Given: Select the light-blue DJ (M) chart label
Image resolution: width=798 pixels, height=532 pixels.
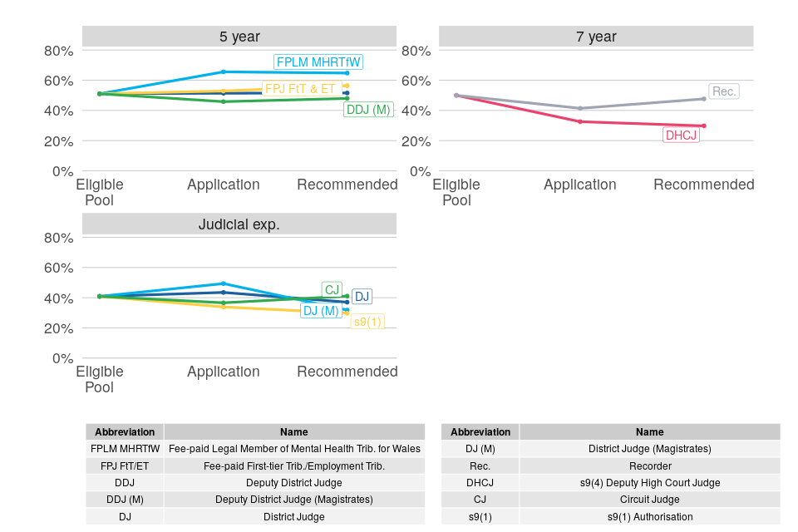Looking at the screenshot, I should (321, 311).
